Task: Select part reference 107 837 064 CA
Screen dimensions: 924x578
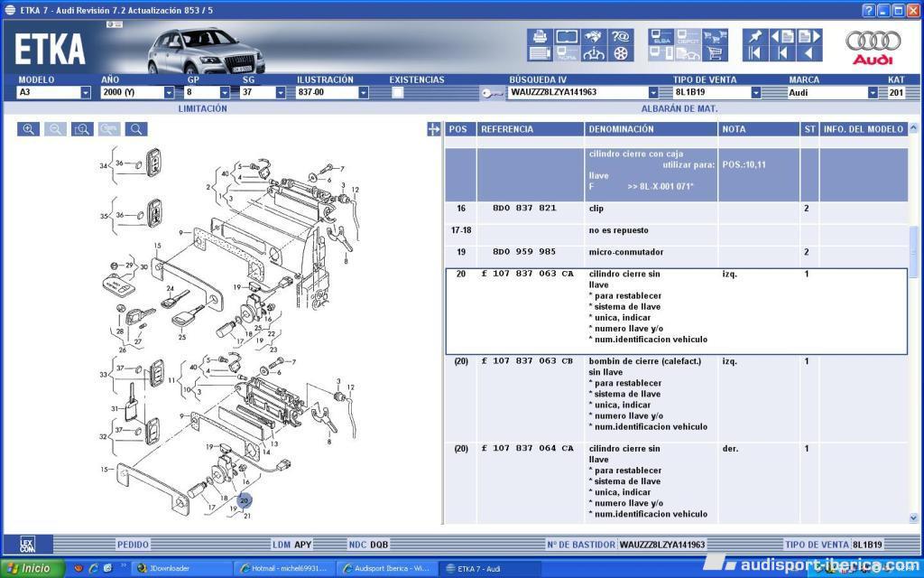Action: click(x=527, y=448)
